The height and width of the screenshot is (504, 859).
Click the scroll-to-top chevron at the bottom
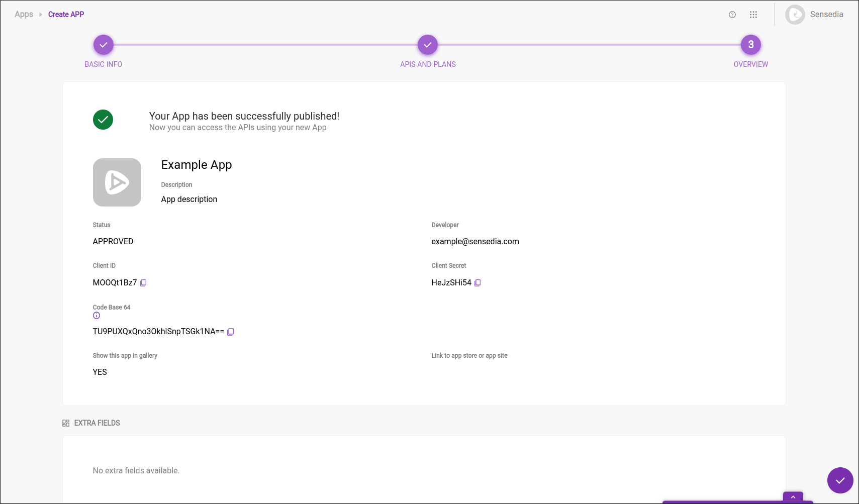(793, 496)
